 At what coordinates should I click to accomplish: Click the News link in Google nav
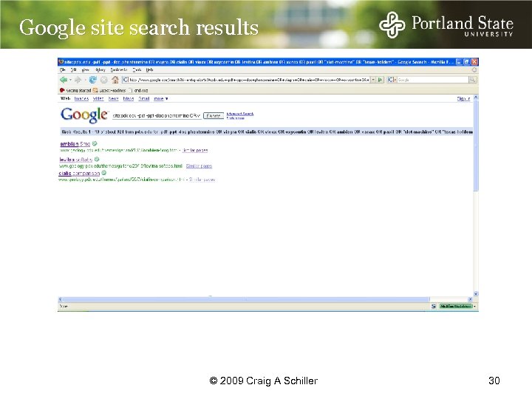(113, 98)
